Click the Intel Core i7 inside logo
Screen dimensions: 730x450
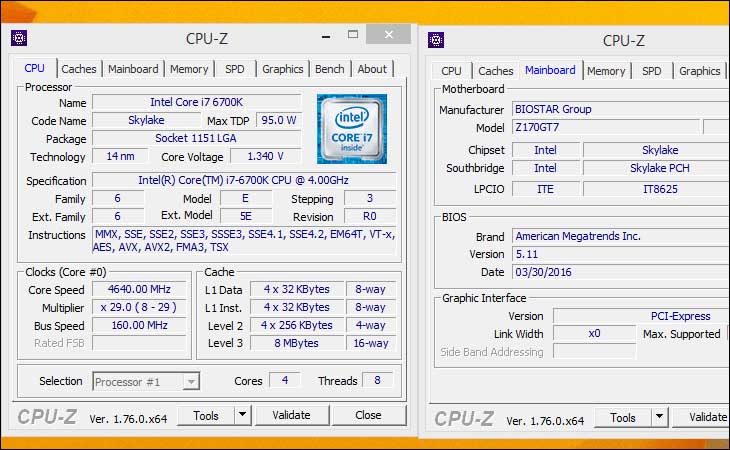click(351, 129)
